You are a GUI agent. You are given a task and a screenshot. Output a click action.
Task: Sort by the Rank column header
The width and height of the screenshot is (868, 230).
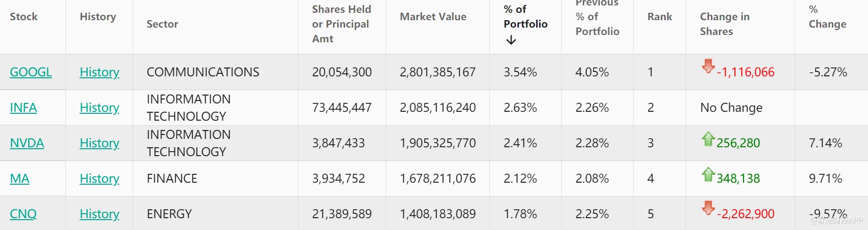(x=660, y=17)
